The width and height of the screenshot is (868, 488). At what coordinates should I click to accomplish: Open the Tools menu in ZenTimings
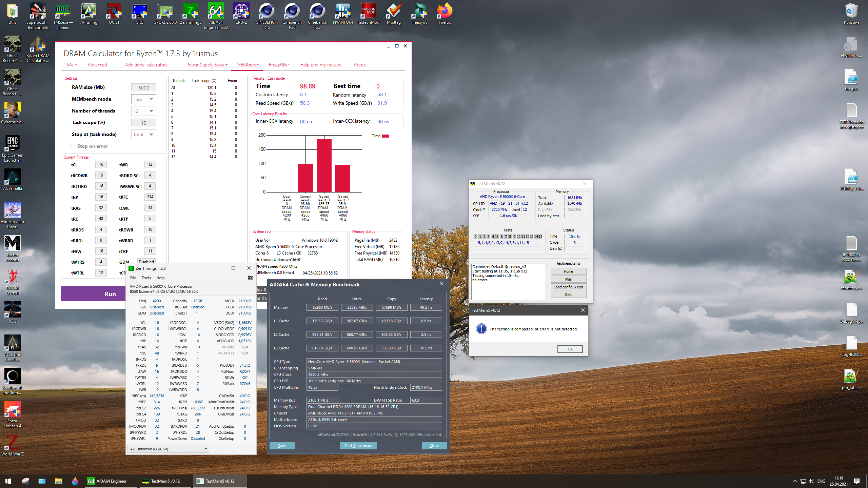point(146,278)
